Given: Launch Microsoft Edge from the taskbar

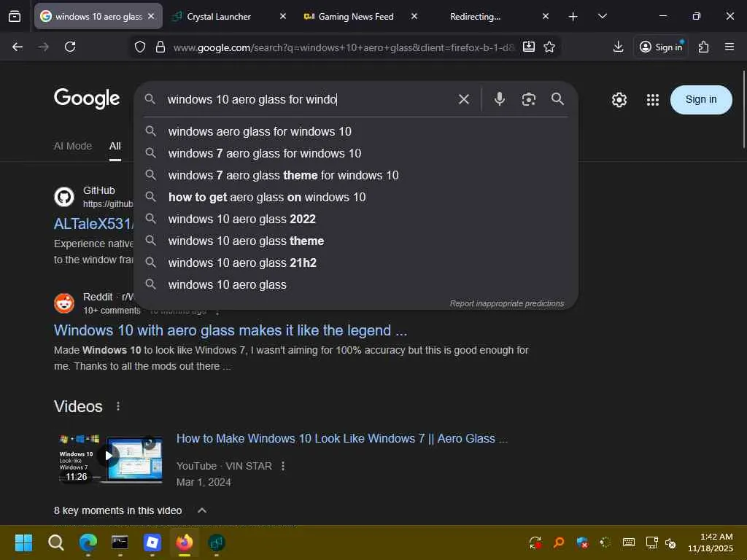Looking at the screenshot, I should pos(88,542).
